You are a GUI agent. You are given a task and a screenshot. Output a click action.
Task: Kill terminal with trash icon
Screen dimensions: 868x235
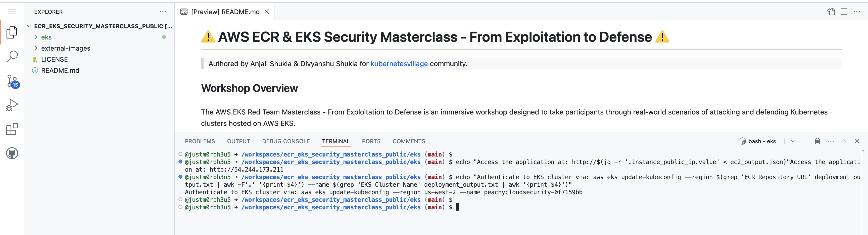817,141
